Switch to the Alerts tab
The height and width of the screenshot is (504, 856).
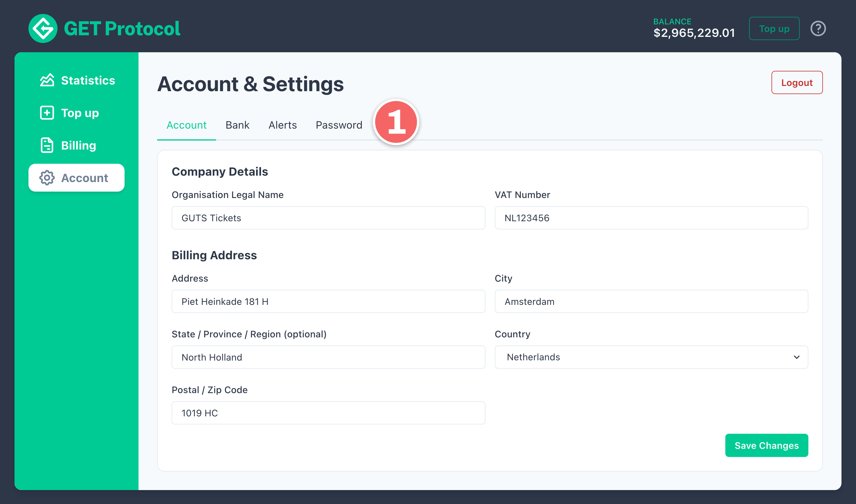[282, 125]
